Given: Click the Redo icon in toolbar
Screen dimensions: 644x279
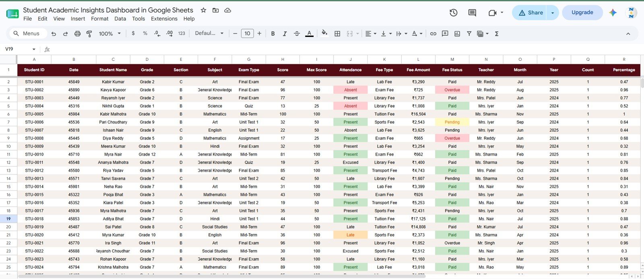Looking at the screenshot, I should pyautogui.click(x=65, y=34).
